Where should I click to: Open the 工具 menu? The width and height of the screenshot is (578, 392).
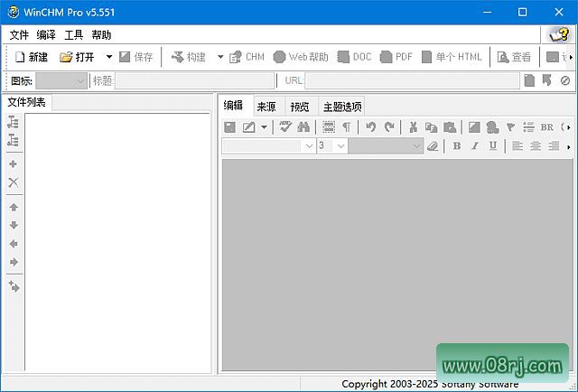[73, 35]
